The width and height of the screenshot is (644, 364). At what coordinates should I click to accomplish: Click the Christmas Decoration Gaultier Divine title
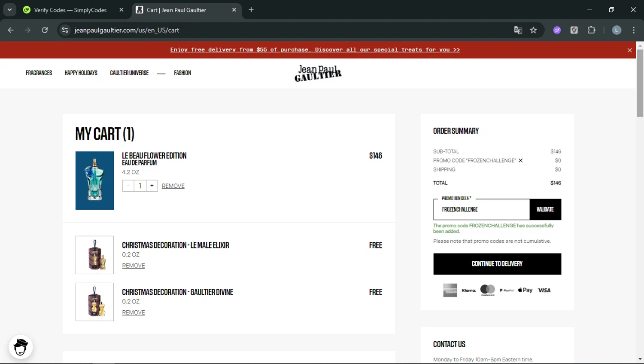(x=177, y=292)
